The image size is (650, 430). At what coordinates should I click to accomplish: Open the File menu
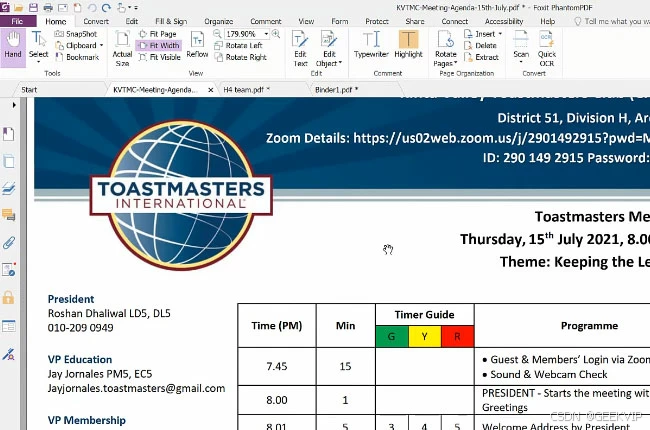[x=17, y=21]
